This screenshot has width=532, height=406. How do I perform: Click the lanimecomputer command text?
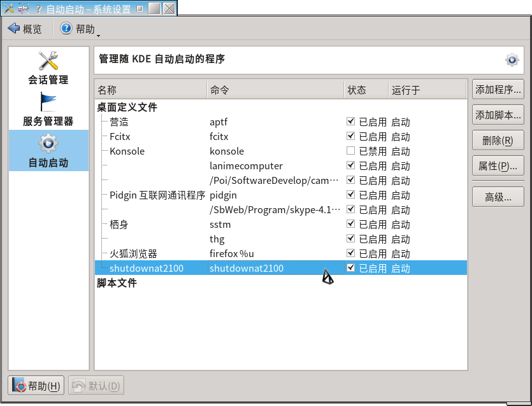click(246, 166)
